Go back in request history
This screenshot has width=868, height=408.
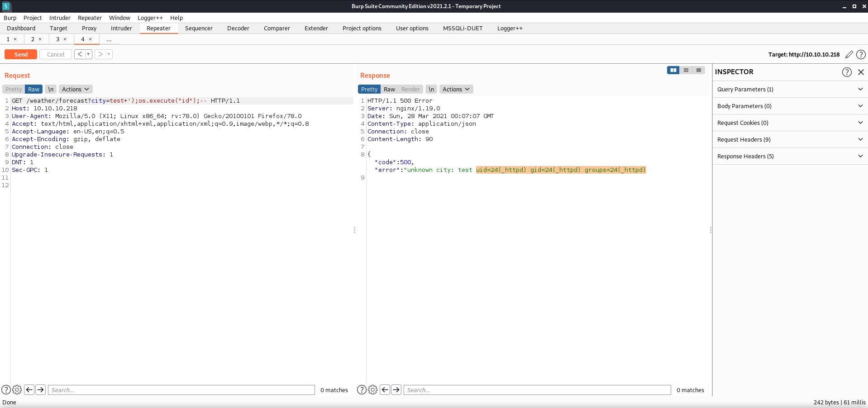click(x=80, y=54)
